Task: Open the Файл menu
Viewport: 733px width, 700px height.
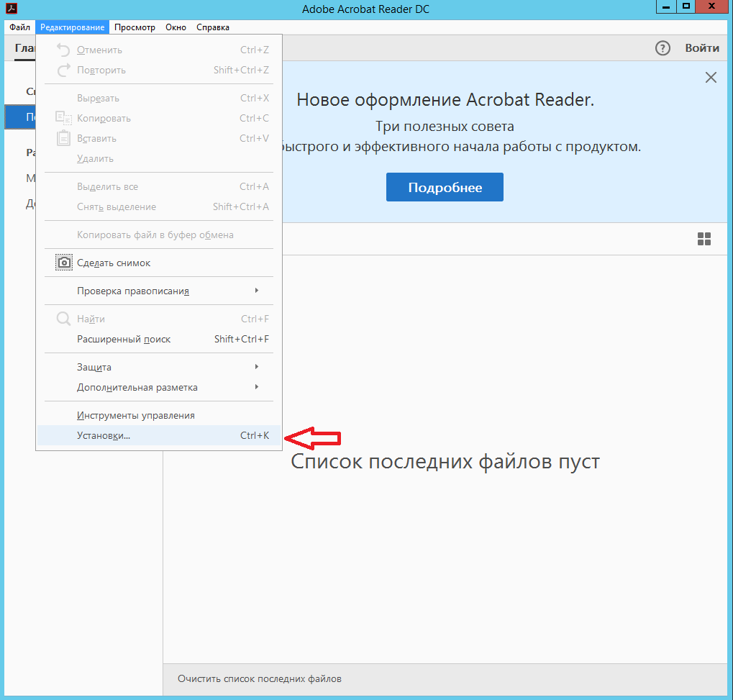Action: coord(19,27)
